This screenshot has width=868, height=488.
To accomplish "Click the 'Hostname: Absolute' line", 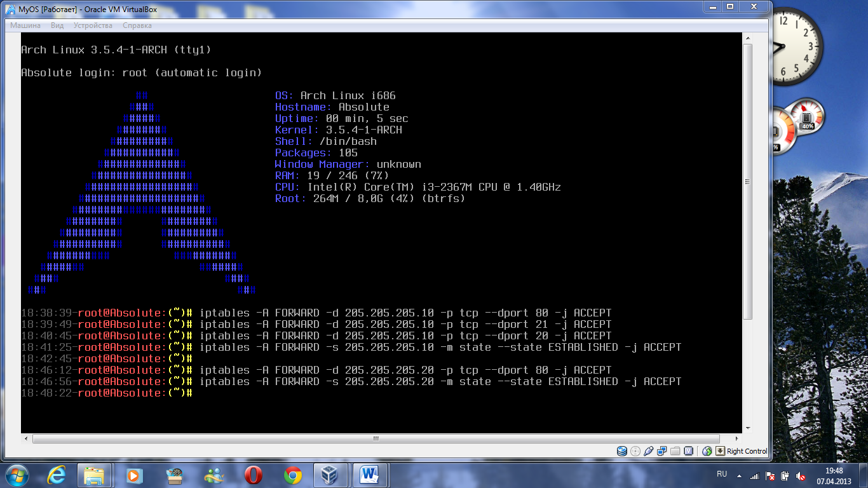I will (x=332, y=107).
